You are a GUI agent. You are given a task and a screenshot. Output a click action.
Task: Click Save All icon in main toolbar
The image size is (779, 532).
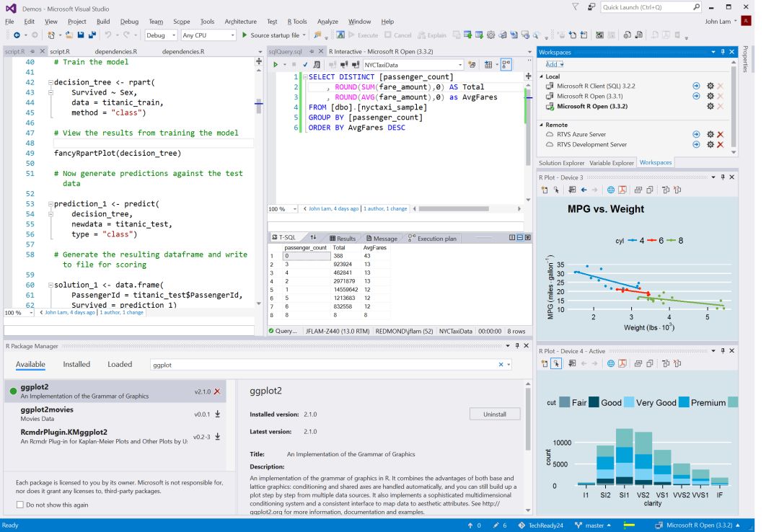coord(94,35)
